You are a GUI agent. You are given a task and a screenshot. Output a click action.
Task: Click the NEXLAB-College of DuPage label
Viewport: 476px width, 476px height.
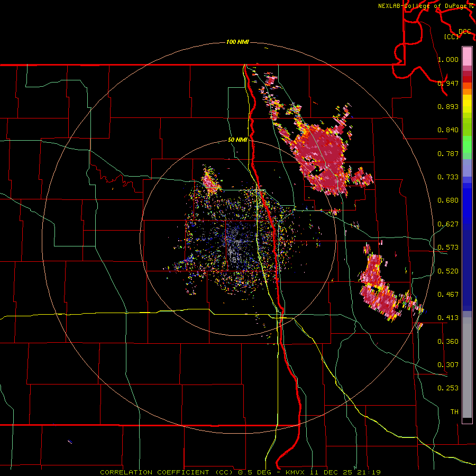click(423, 6)
